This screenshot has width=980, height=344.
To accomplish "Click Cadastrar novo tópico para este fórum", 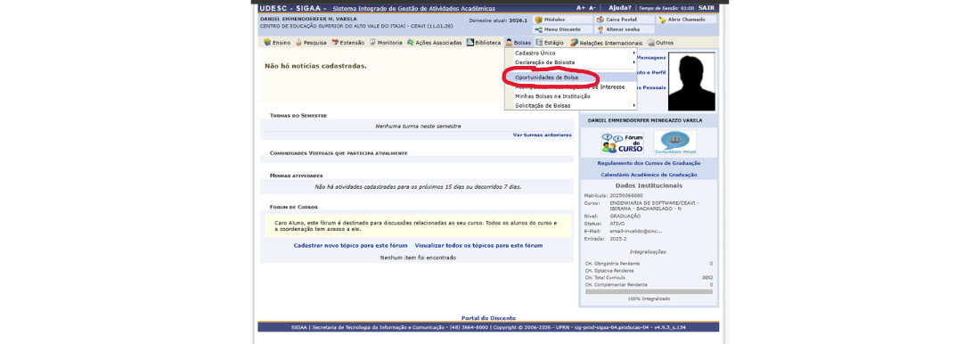I will click(x=351, y=246).
